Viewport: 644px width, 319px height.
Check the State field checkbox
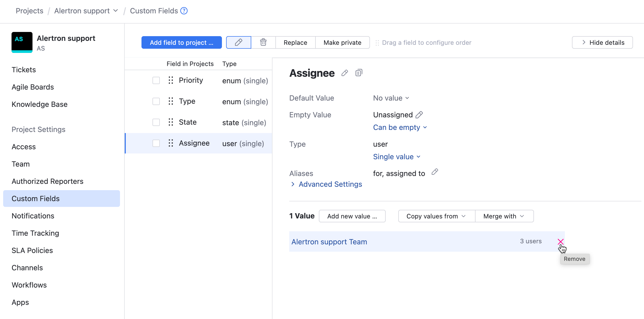pos(156,122)
